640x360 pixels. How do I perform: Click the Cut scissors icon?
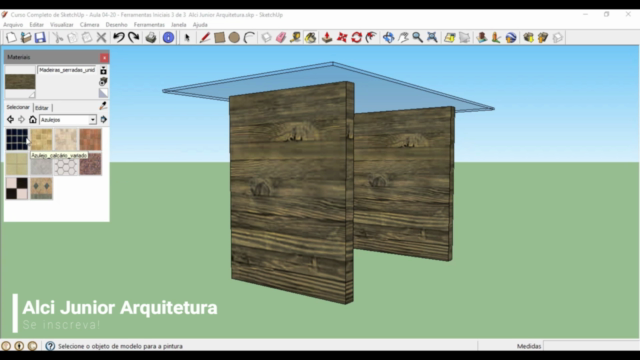tap(58, 38)
